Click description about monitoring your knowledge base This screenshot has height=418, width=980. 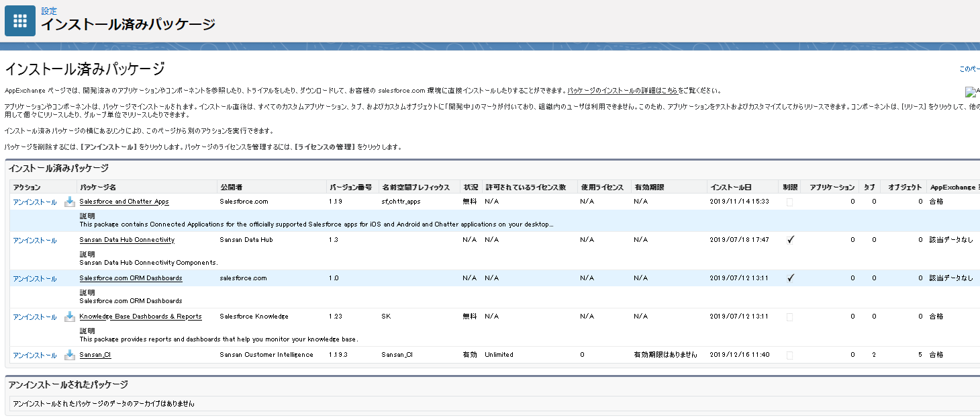click(219, 339)
